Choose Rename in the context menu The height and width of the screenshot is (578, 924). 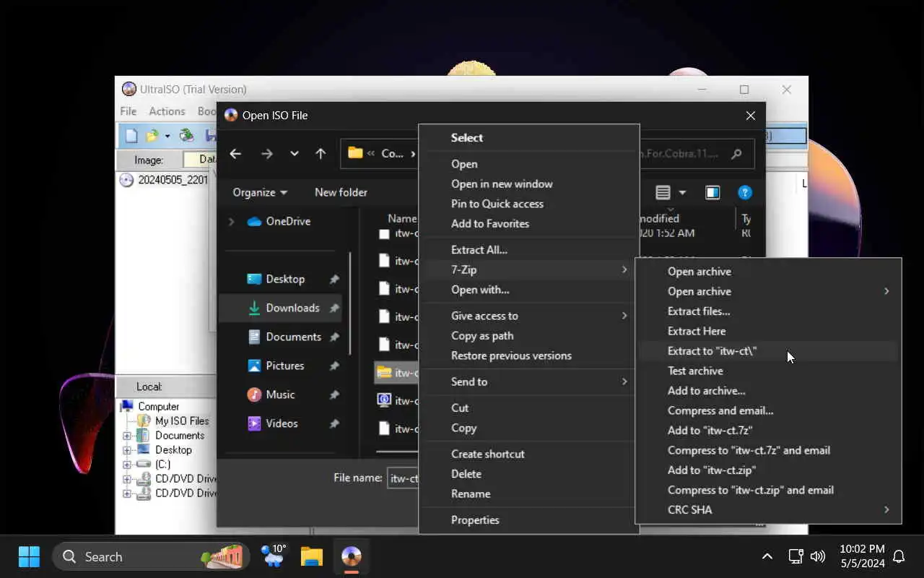pyautogui.click(x=529, y=493)
